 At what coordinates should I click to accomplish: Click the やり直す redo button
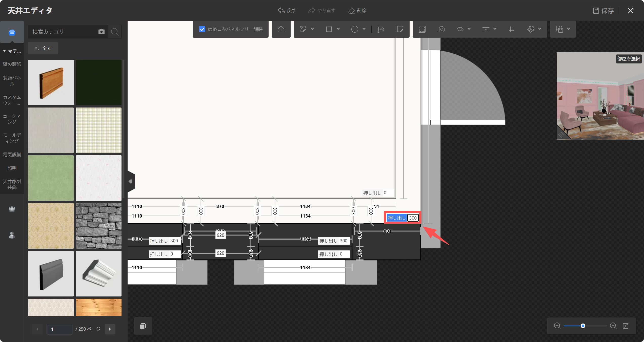[x=322, y=10]
